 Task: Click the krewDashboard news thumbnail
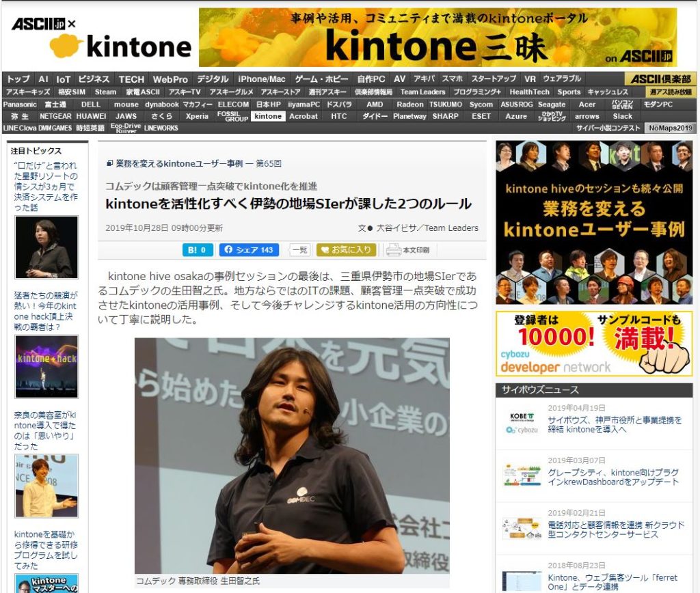[x=522, y=475]
